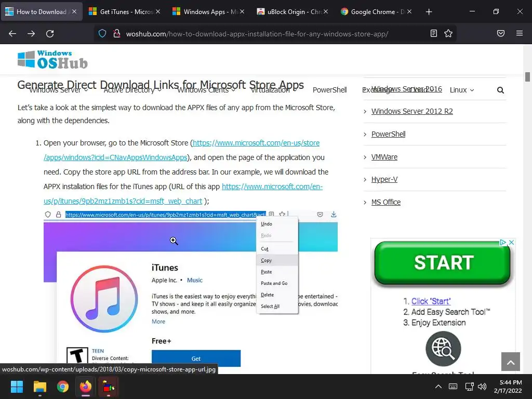The image size is (532, 399).
Task: Open Firefox application menu
Action: point(520,33)
